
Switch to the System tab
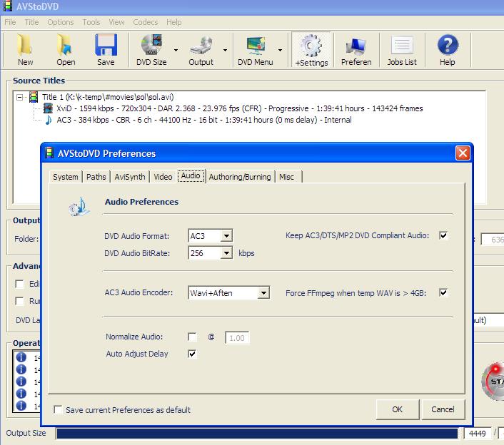point(66,177)
